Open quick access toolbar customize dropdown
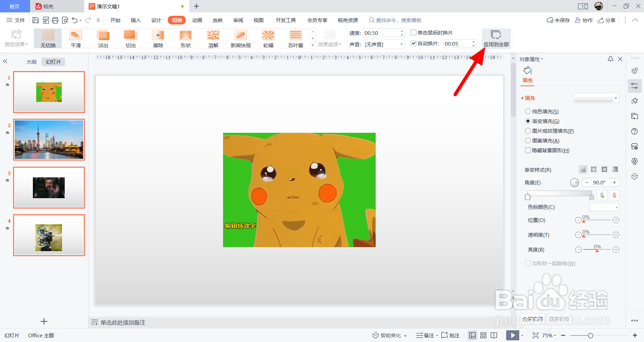Image resolution: width=644 pixels, height=342 pixels. point(98,20)
